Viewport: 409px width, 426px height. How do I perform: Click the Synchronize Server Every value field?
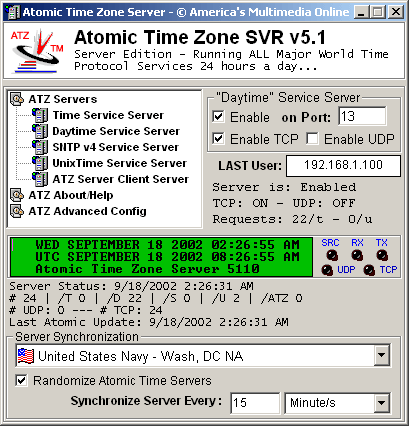255,403
